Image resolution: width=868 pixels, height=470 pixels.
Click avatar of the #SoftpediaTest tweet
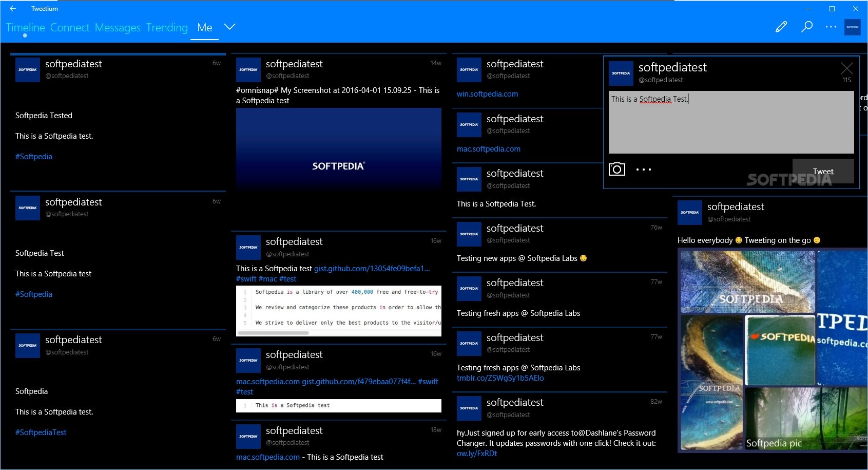tap(28, 346)
